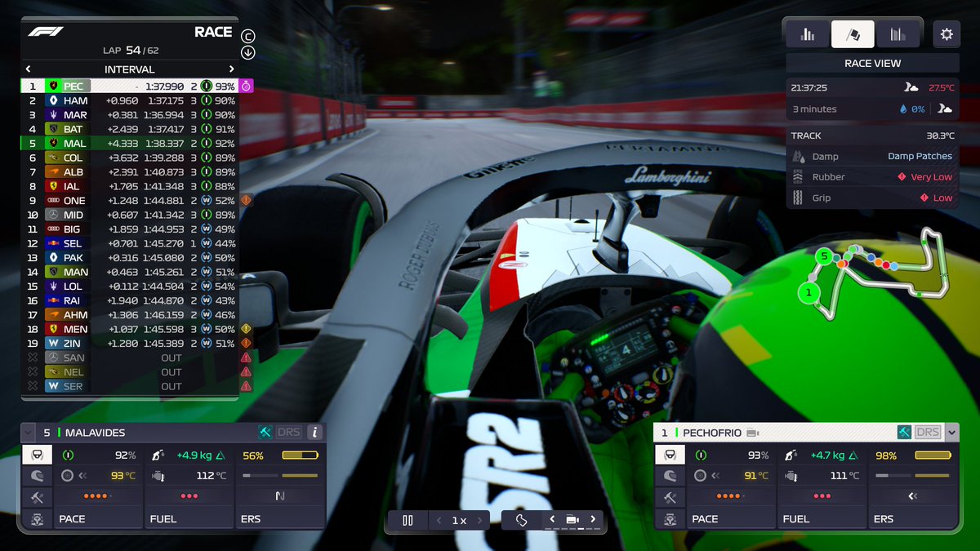
Task: Toggle Pechofrio DRS indicator
Action: coord(928,432)
